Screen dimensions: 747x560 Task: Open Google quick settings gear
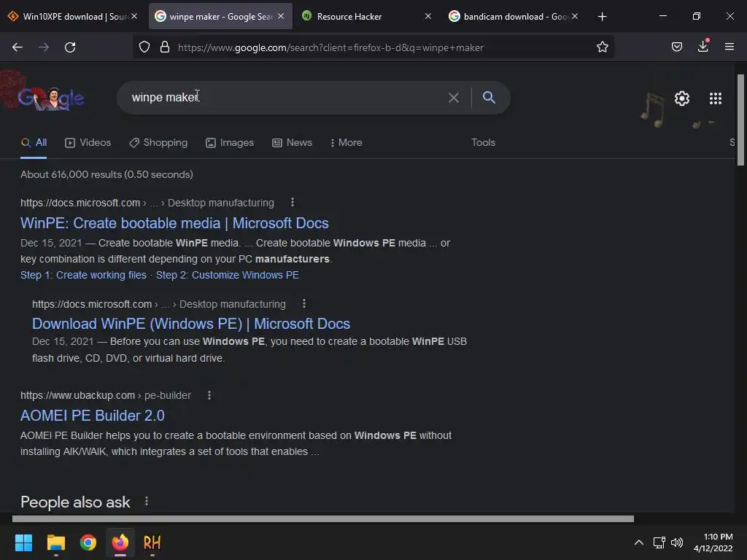682,98
